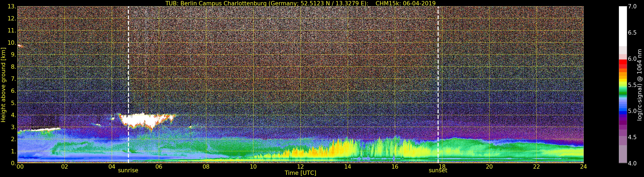Click the time axis tick label '16'
Screen dimensions: 644x177
pos(395,167)
